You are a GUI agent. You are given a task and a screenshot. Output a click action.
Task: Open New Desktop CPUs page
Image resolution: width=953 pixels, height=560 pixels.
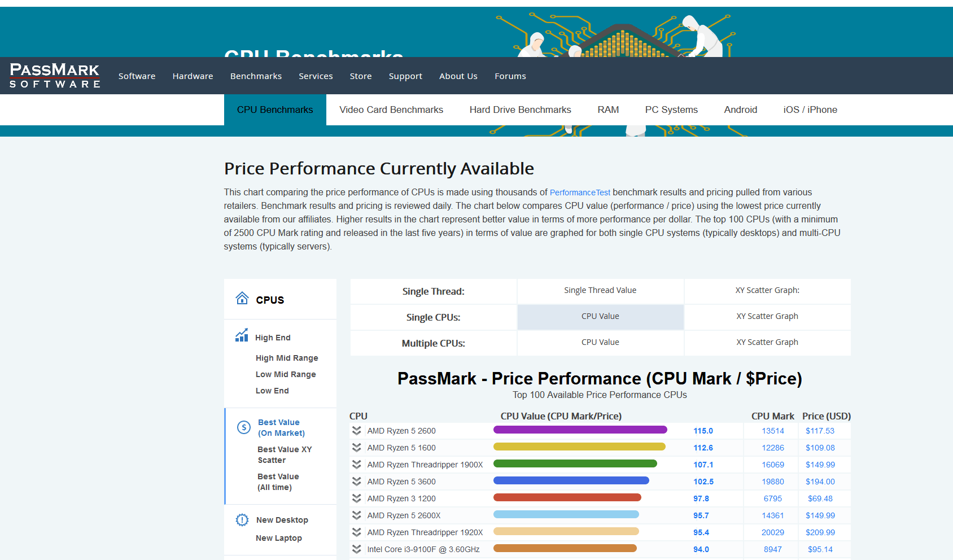coord(282,520)
